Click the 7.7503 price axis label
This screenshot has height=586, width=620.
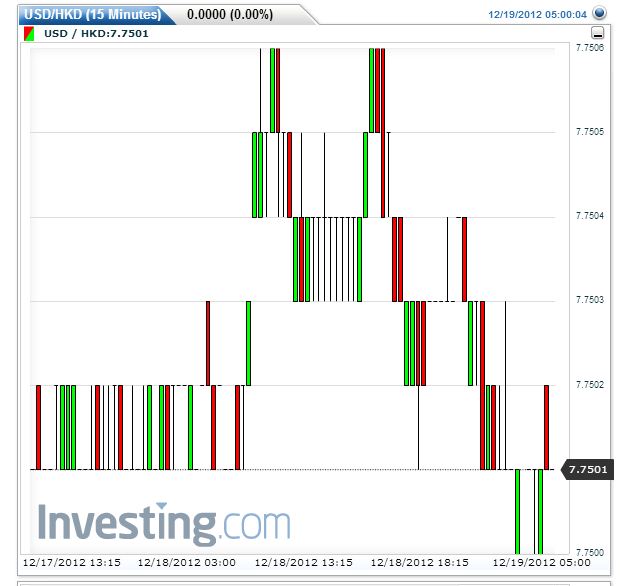pyautogui.click(x=590, y=300)
